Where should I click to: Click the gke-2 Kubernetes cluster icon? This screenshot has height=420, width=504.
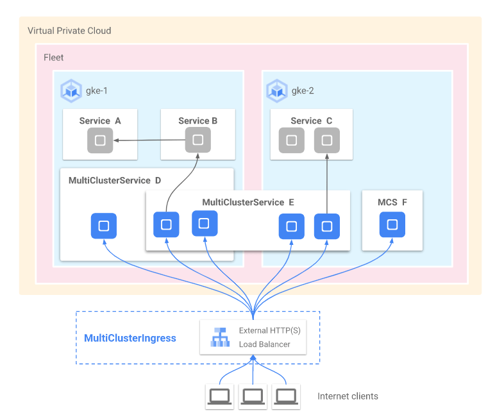[277, 91]
